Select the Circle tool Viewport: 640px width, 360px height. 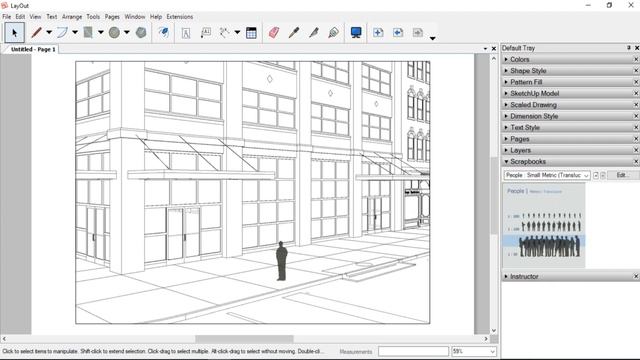tap(114, 33)
